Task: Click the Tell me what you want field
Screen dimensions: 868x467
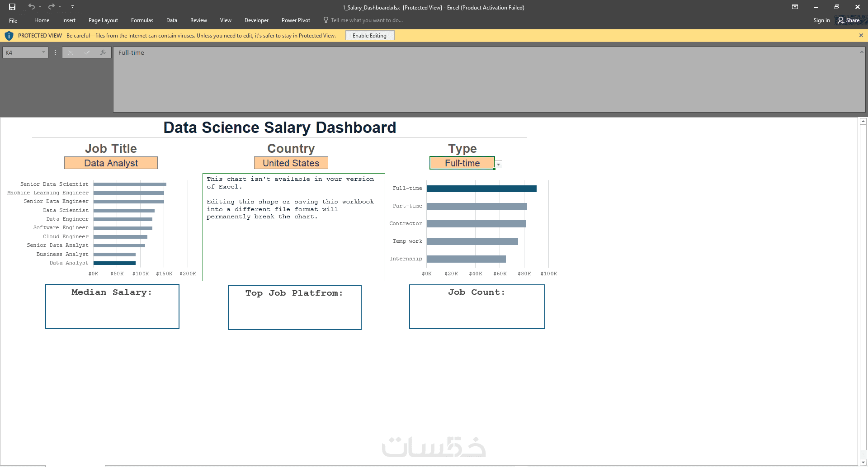Action: 367,20
